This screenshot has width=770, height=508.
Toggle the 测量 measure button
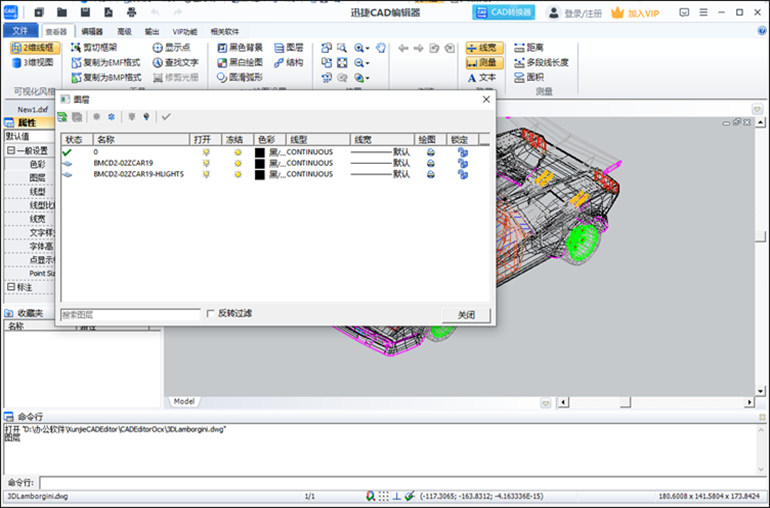484,62
